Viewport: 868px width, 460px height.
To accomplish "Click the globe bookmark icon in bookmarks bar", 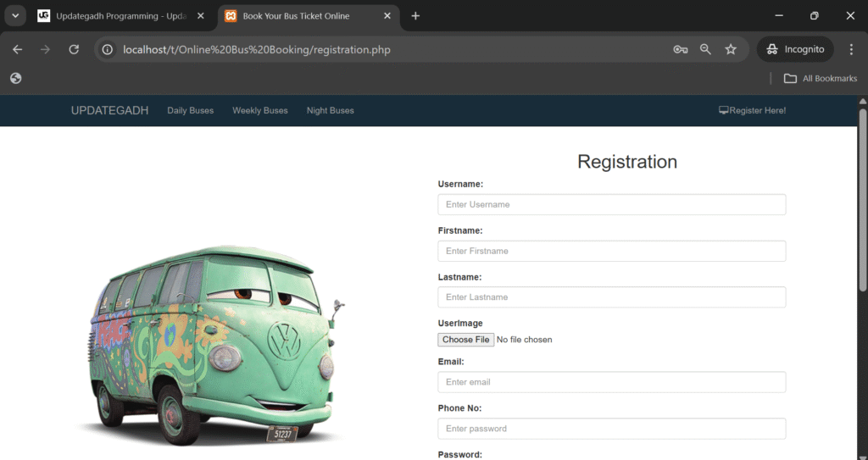I will [16, 78].
